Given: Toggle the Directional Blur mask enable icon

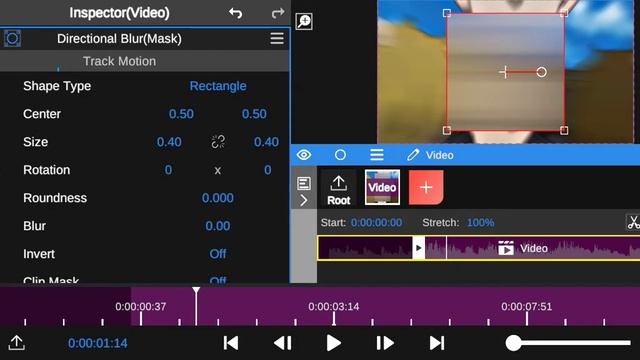Looking at the screenshot, I should [x=12, y=39].
